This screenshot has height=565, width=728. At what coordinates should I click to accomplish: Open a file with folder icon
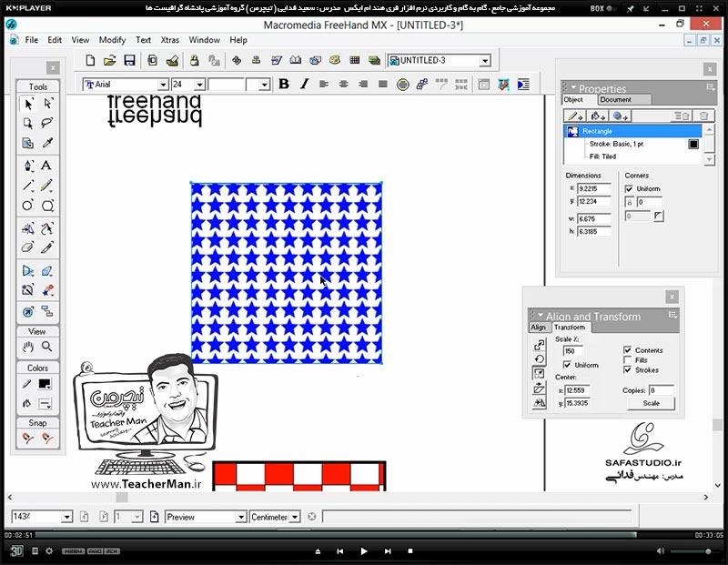click(x=109, y=60)
